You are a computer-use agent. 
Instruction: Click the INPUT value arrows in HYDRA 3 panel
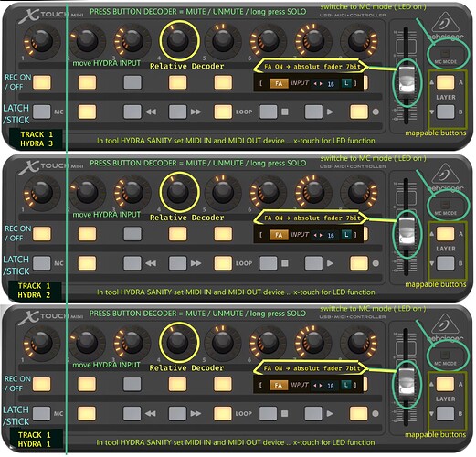pos(318,84)
